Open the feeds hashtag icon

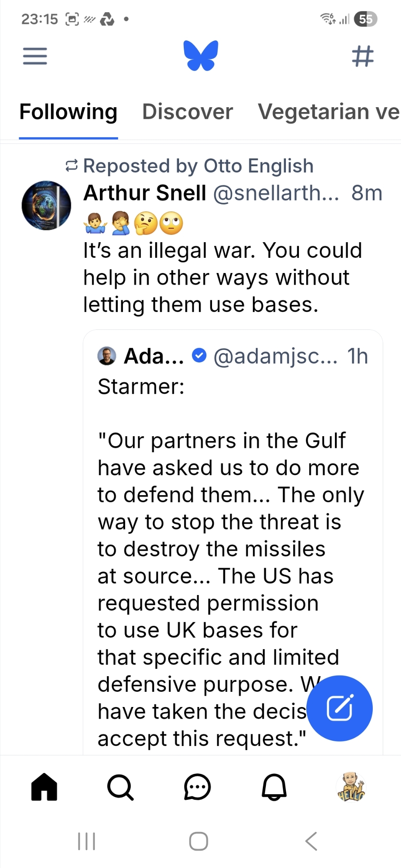[362, 56]
